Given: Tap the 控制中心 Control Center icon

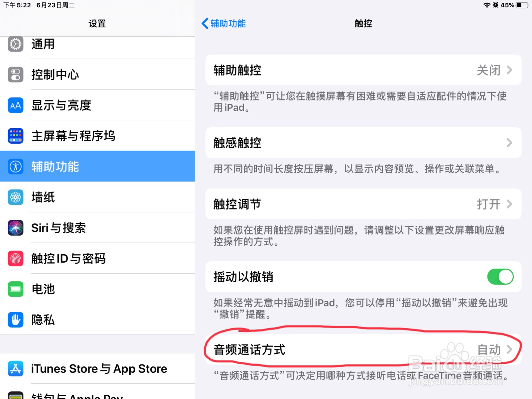Looking at the screenshot, I should click(x=16, y=74).
